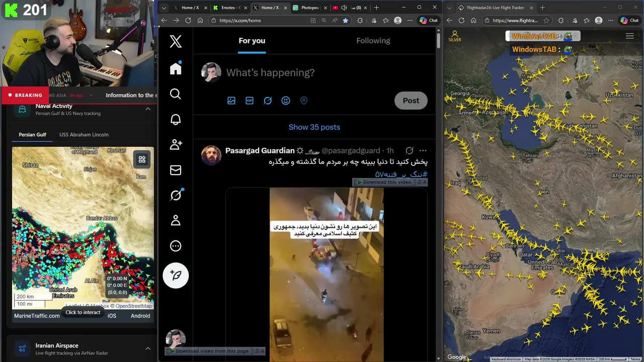Collapse the Iranian Airspace panel
The width and height of the screenshot is (644, 362).
pos(148,348)
